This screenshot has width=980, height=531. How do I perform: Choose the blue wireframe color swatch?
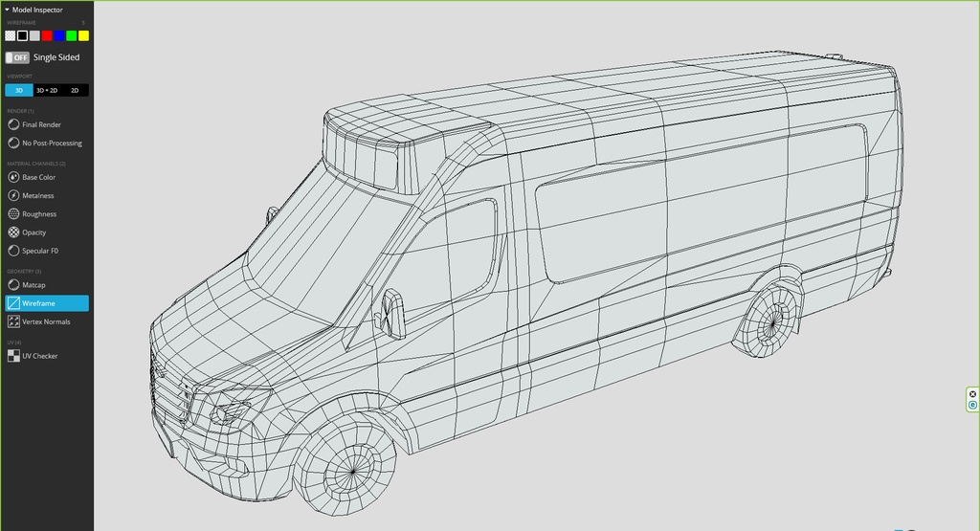[x=59, y=35]
